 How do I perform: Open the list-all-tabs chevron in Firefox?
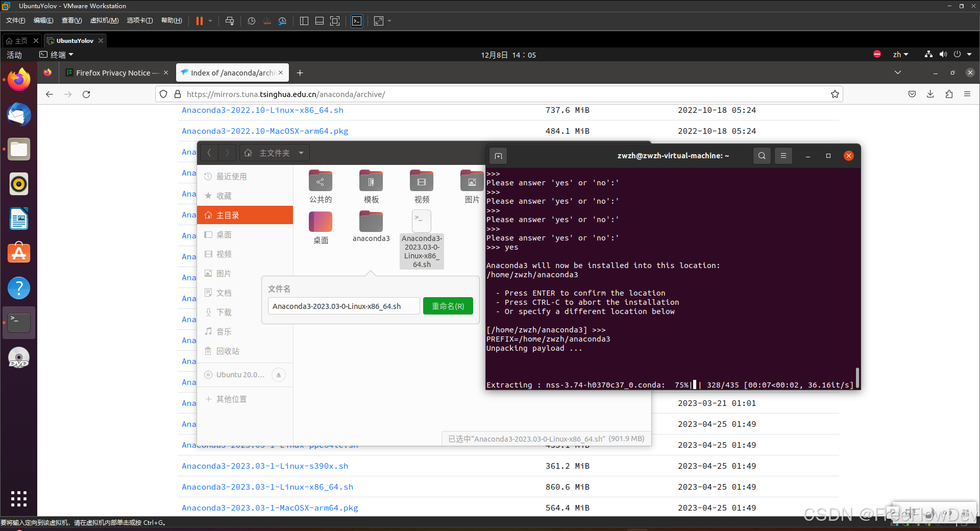(x=897, y=73)
